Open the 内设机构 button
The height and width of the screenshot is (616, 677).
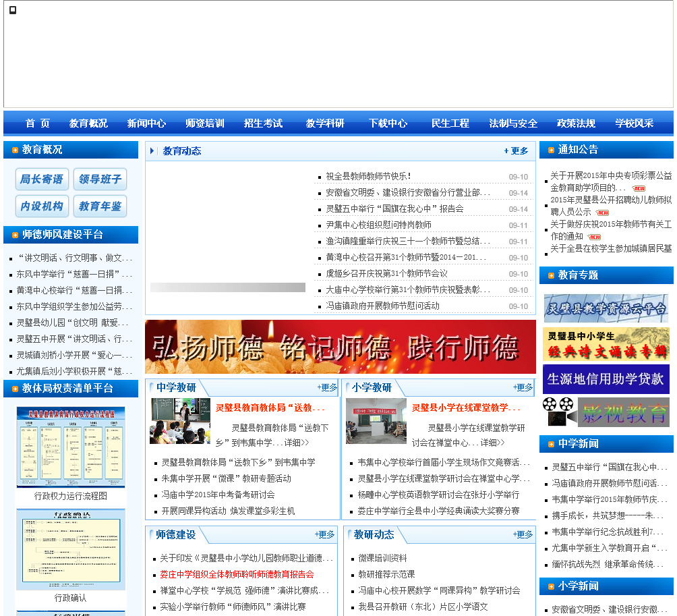[42, 206]
